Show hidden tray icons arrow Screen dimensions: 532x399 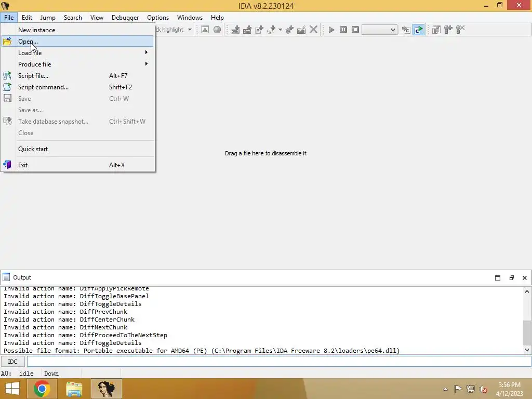pos(445,389)
